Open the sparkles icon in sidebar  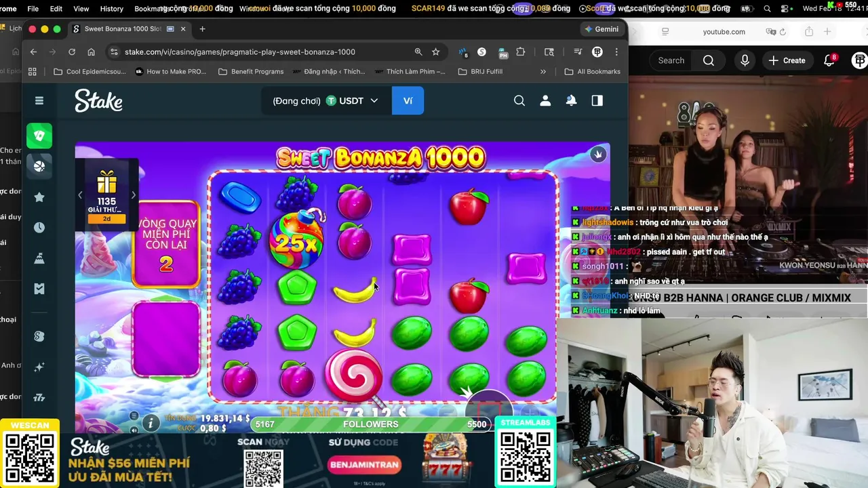click(x=39, y=367)
